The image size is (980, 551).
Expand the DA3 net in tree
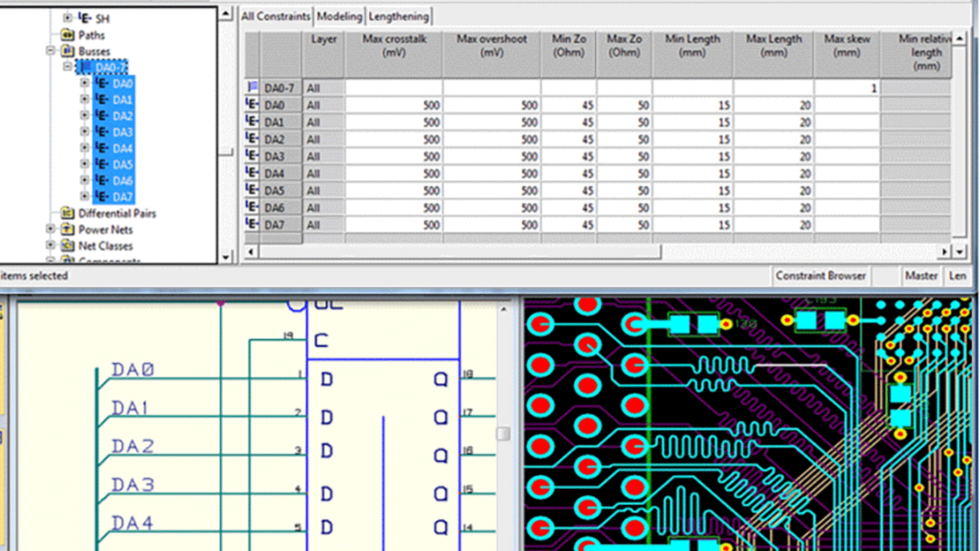(x=85, y=132)
